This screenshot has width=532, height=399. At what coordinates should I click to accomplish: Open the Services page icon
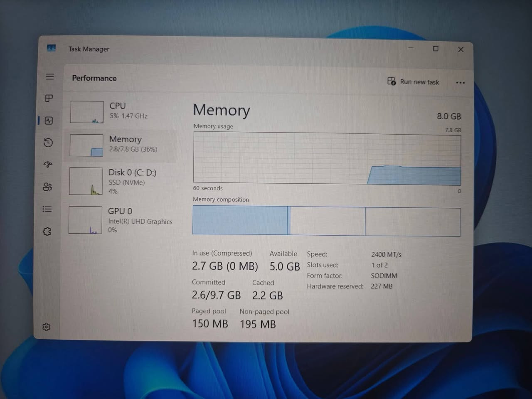47,232
